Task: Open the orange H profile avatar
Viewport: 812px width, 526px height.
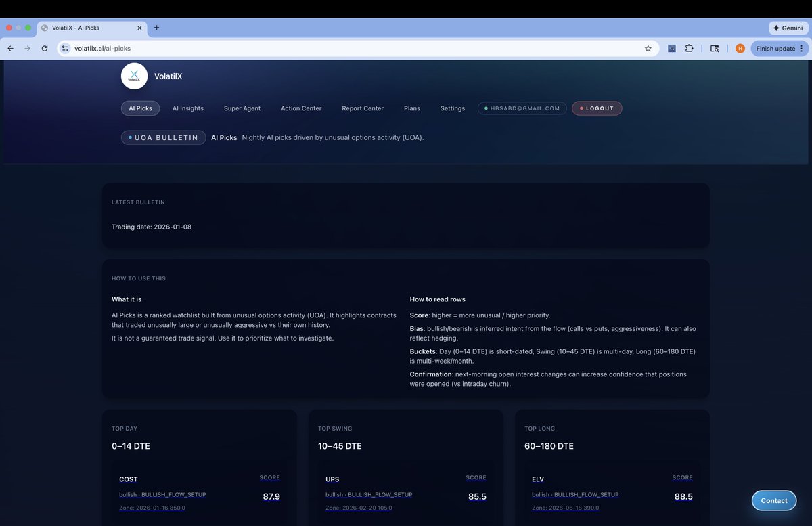Action: pos(740,49)
